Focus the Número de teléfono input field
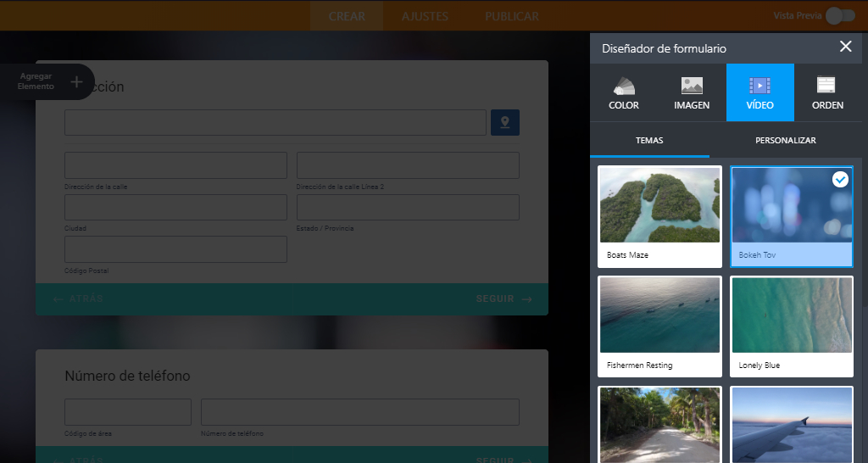Screen dimensions: 868x463 coord(359,412)
